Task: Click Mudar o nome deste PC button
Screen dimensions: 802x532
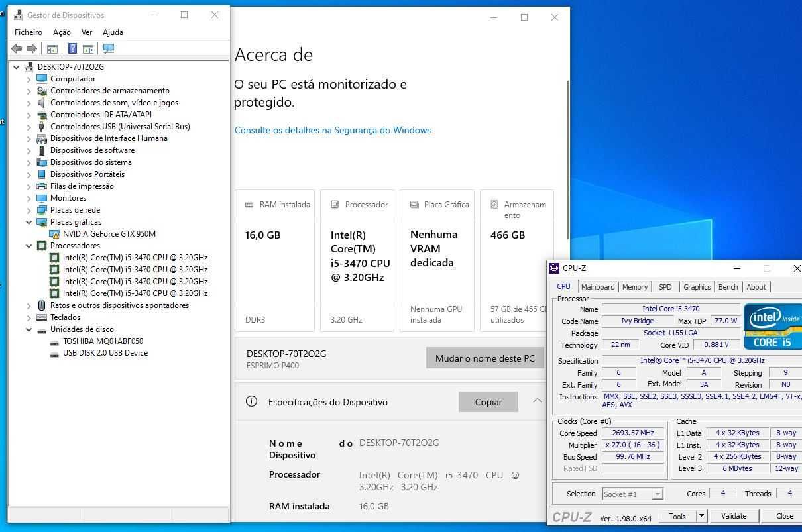Action: pyautogui.click(x=485, y=358)
